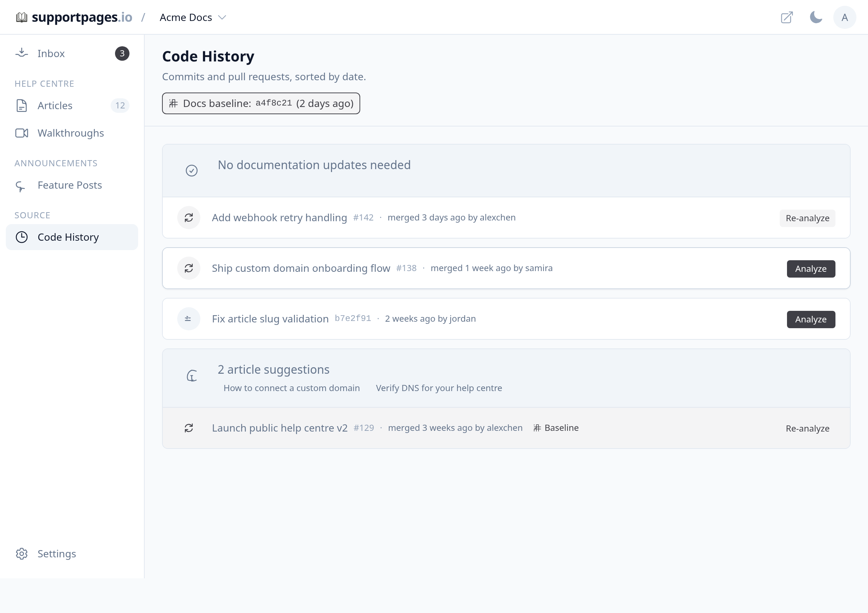Expand the Acme Docs project dropdown
868x613 pixels.
click(193, 17)
